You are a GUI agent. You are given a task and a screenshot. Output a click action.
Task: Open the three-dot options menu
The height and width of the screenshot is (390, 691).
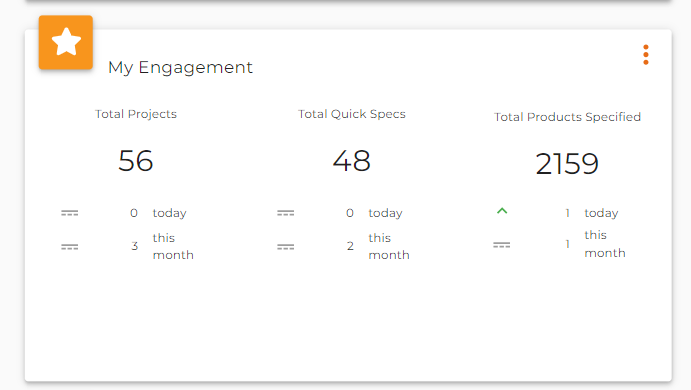(646, 55)
